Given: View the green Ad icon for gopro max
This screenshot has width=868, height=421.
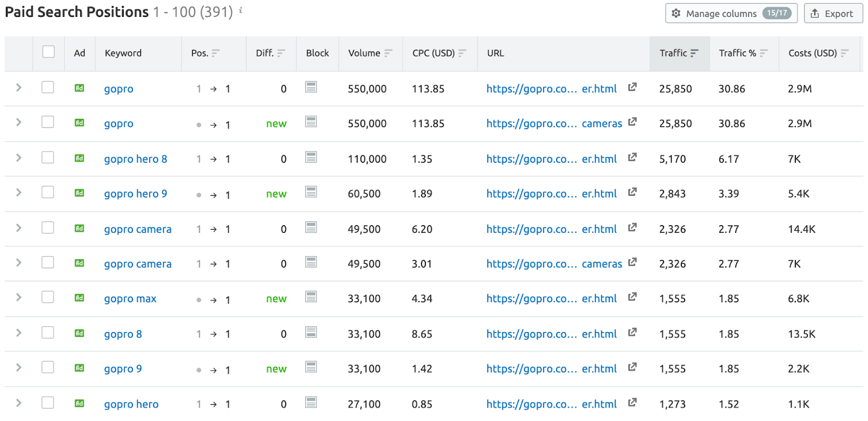Looking at the screenshot, I should coord(79,298).
